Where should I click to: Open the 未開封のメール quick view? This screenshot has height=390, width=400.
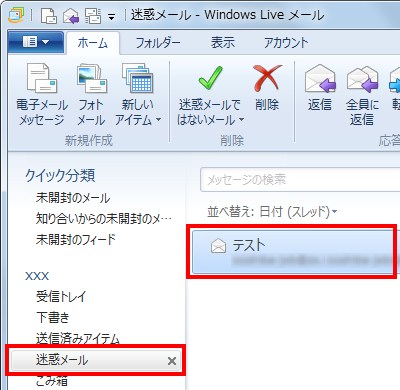[73, 198]
